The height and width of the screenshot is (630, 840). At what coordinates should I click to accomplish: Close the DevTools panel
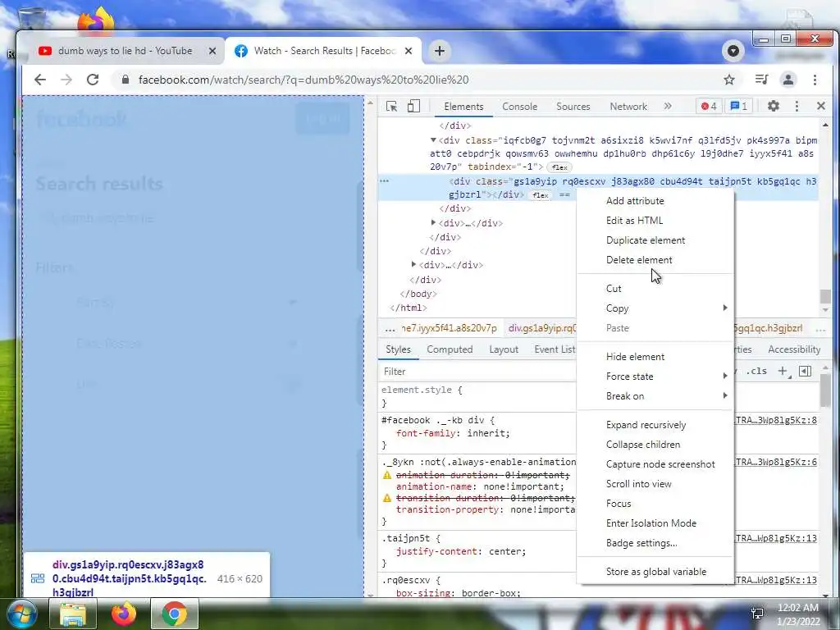[x=820, y=106]
